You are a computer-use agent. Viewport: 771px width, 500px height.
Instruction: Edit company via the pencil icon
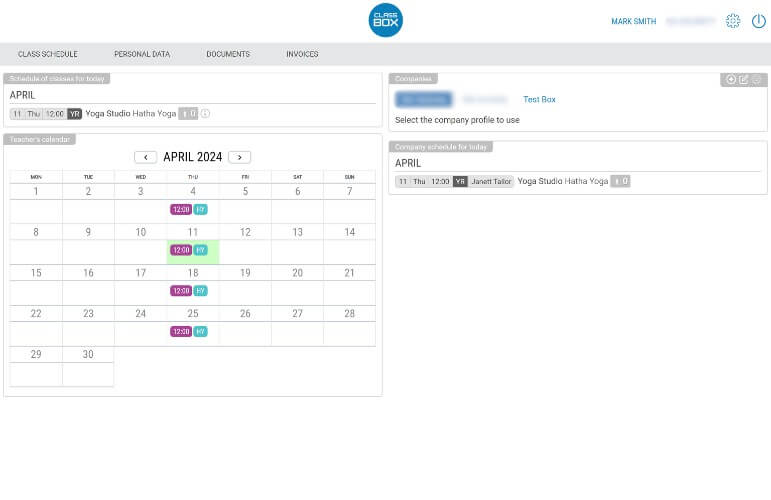click(744, 80)
